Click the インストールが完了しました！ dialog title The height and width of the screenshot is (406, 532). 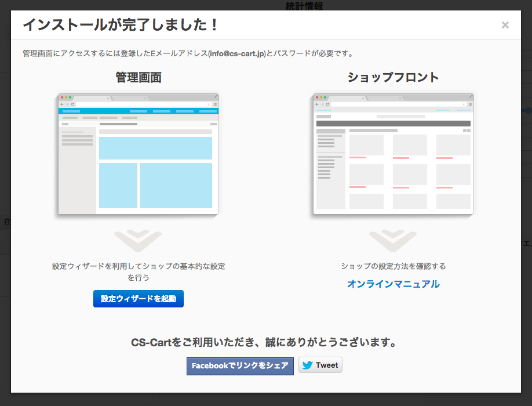pos(121,25)
